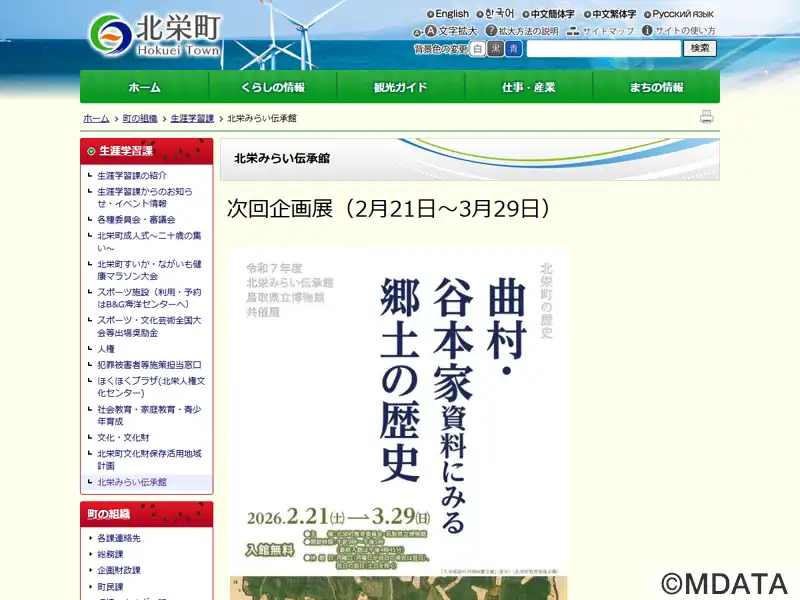This screenshot has width=800, height=600.
Task: Open 各種委員会・審議会 sidebar link
Action: [x=136, y=220]
